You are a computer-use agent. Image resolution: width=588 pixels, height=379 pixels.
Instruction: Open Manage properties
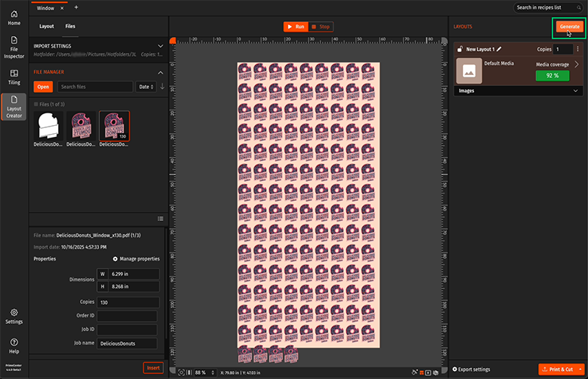(x=136, y=259)
